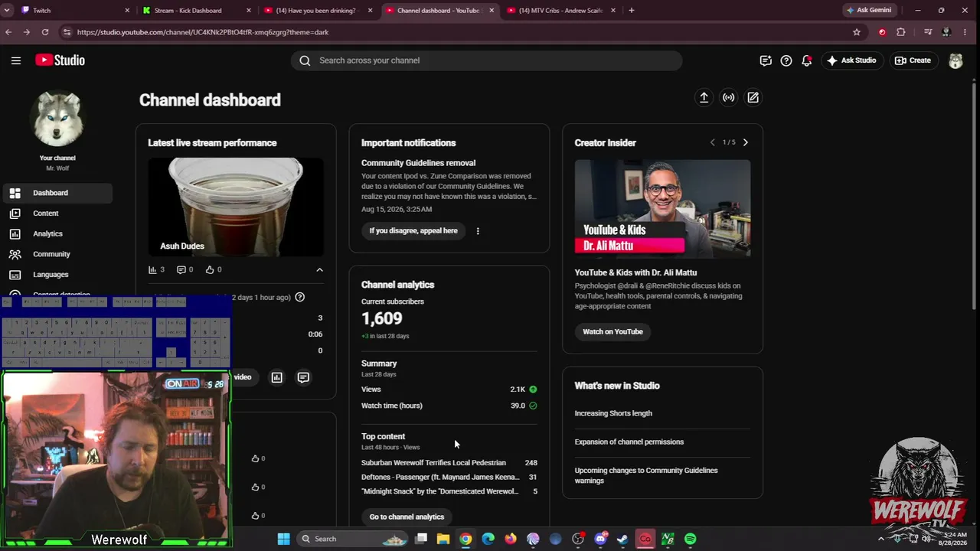Open a new browser tab

pyautogui.click(x=632, y=10)
